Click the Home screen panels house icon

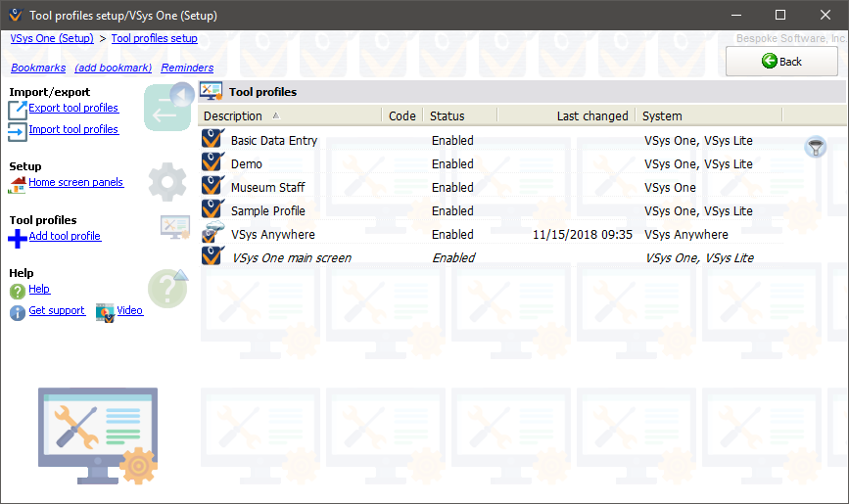coord(18,183)
